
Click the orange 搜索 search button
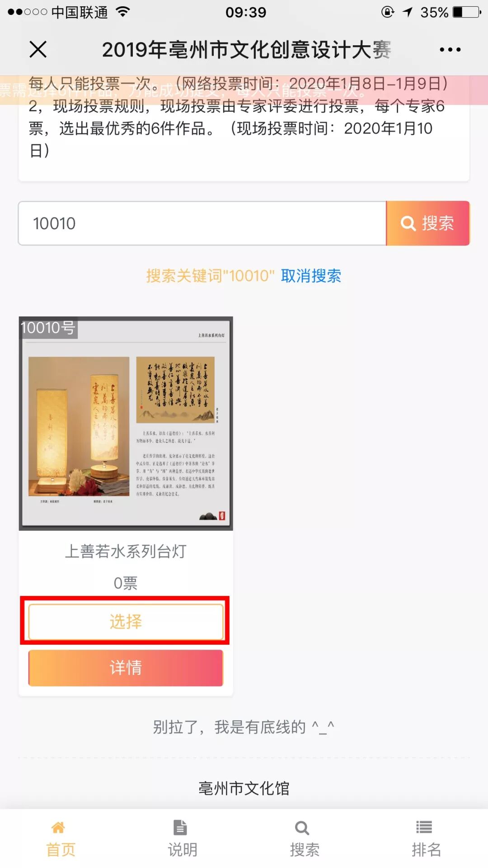[x=428, y=223]
